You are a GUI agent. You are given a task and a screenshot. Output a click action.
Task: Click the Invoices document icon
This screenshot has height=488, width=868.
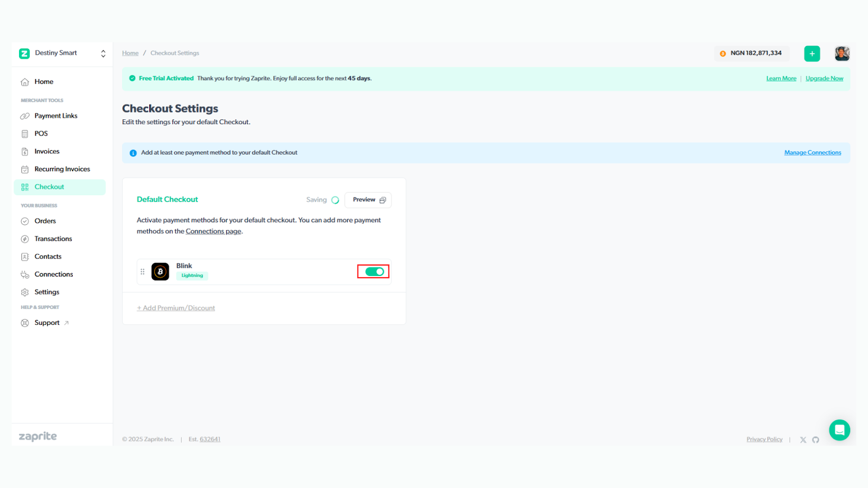[25, 151]
